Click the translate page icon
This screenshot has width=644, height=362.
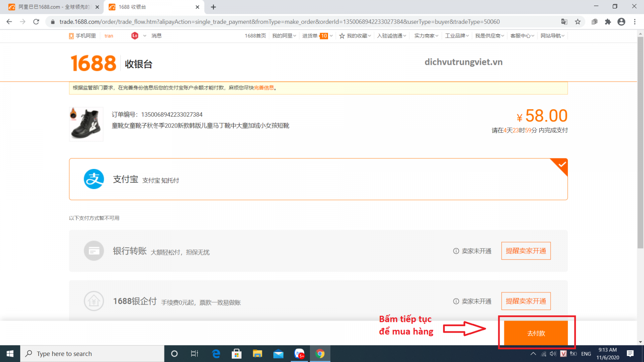[564, 22]
